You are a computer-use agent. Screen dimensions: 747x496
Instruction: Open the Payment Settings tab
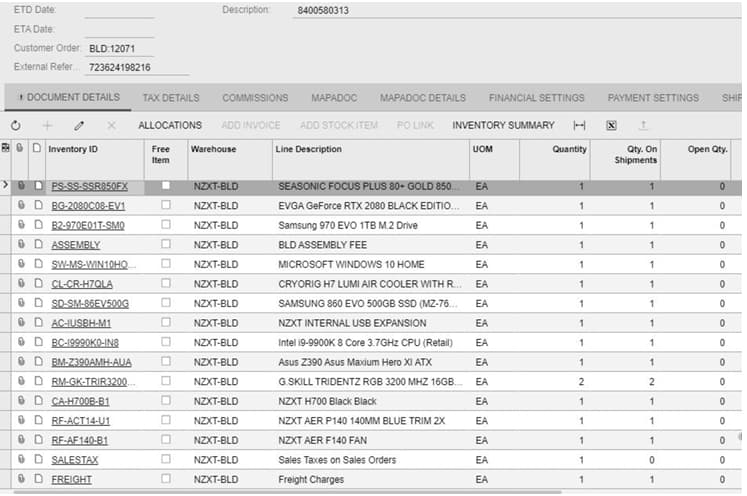pos(653,98)
